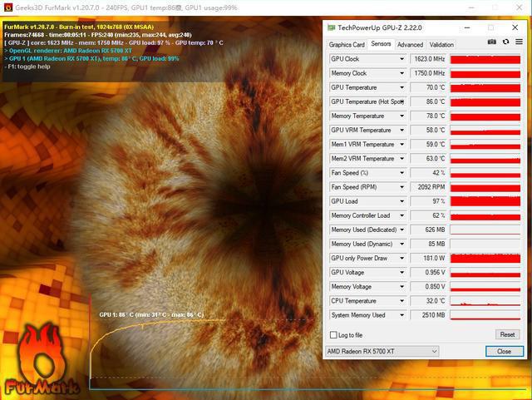This screenshot has width=532, height=400.
Task: Click the 0.956 V GPU Voltage value
Action: (x=428, y=273)
